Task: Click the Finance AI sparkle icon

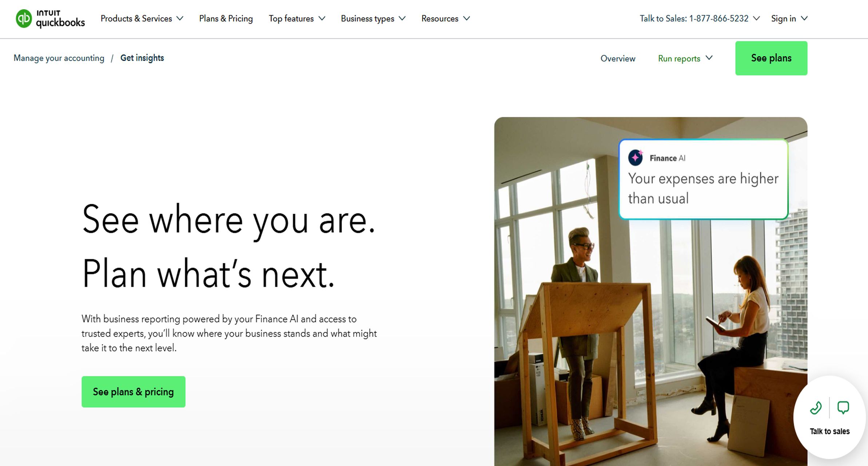Action: tap(636, 157)
